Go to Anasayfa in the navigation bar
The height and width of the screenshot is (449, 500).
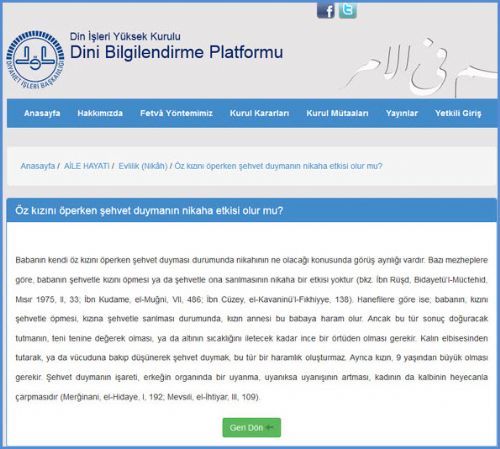(x=42, y=113)
